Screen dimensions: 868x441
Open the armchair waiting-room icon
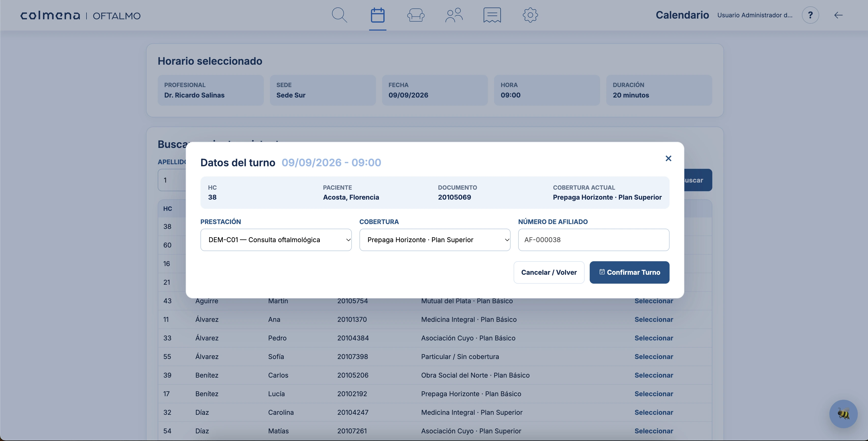pyautogui.click(x=415, y=15)
